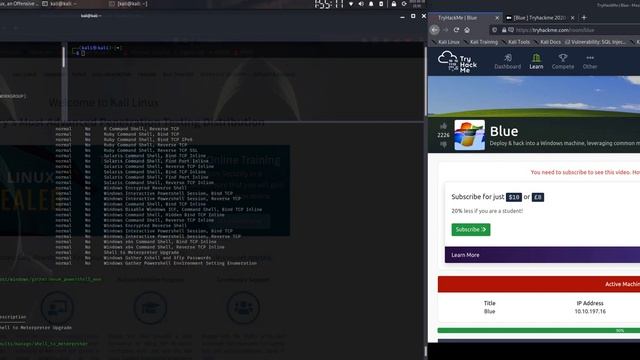Switch to the [Blue] Tryhackme 2020 tab
640x360 pixels.
[540, 18]
